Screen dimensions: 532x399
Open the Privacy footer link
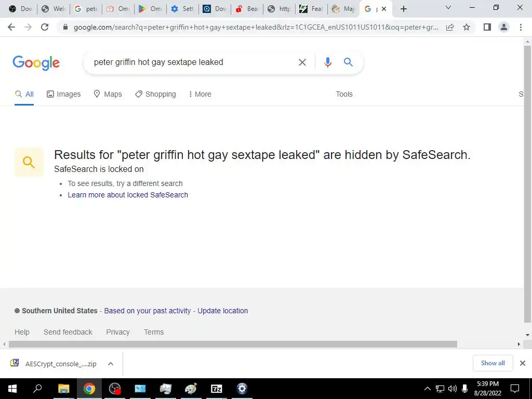[x=118, y=332]
